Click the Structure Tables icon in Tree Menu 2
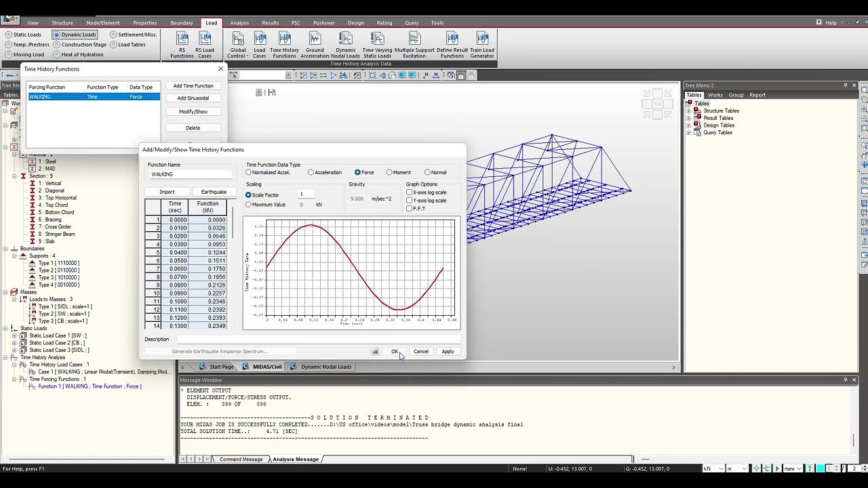The width and height of the screenshot is (868, 488). 696,110
